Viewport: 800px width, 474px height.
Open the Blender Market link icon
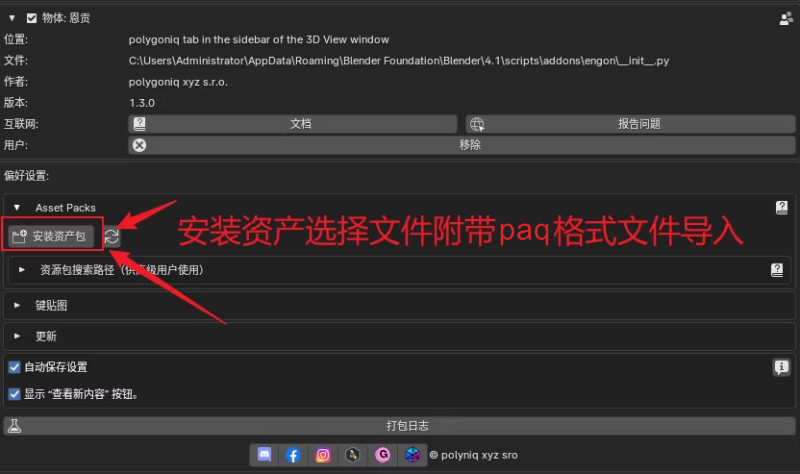(x=352, y=455)
